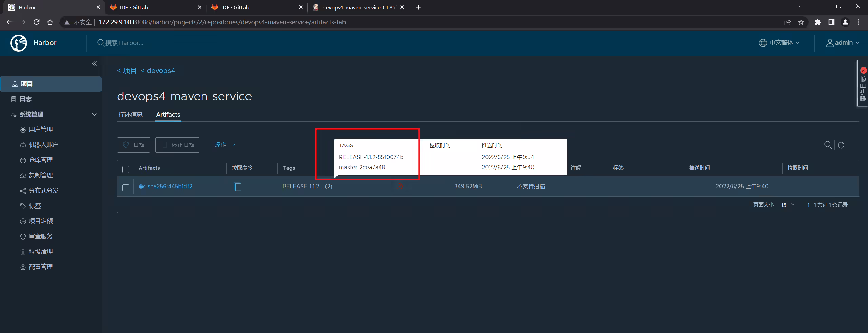Image resolution: width=868 pixels, height=333 pixels.
Task: Switch to the 描述信息 tab
Action: click(131, 115)
